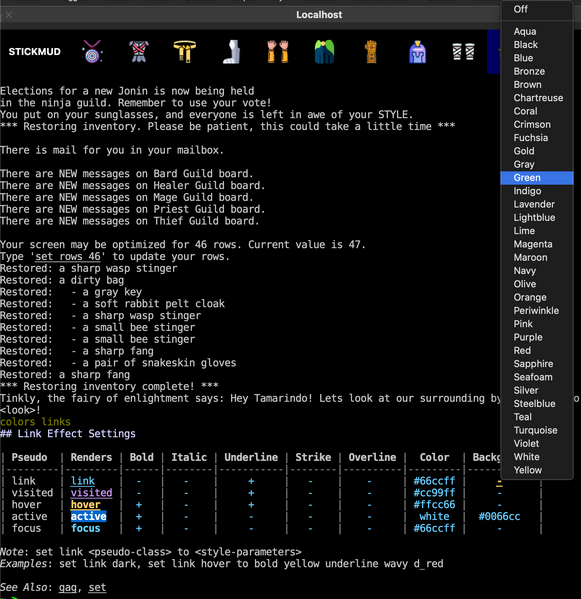Pick Fuchsia in the color menu
The height and width of the screenshot is (599, 581).
click(537, 138)
